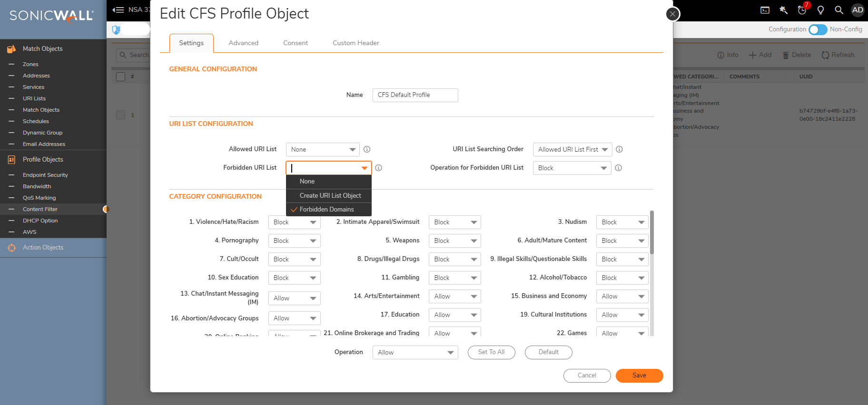Click info icon next to URI List Searching Order
The image size is (868, 405).
point(619,149)
